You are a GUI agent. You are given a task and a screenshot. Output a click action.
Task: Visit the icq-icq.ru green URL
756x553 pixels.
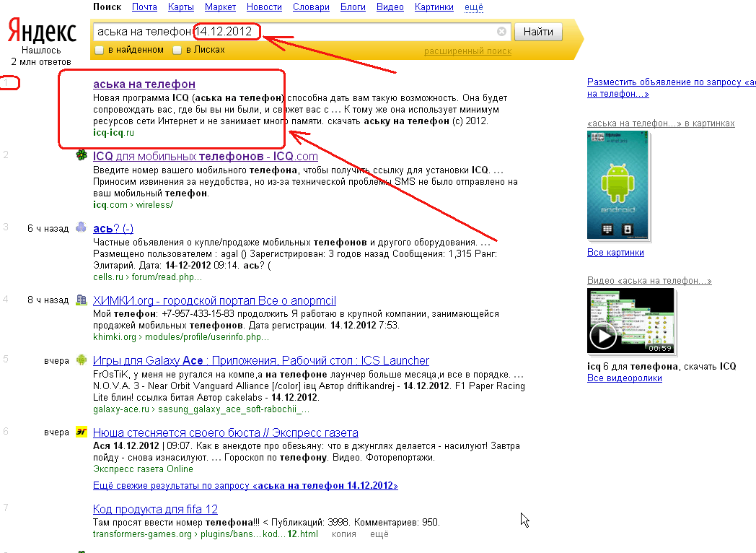pyautogui.click(x=113, y=133)
